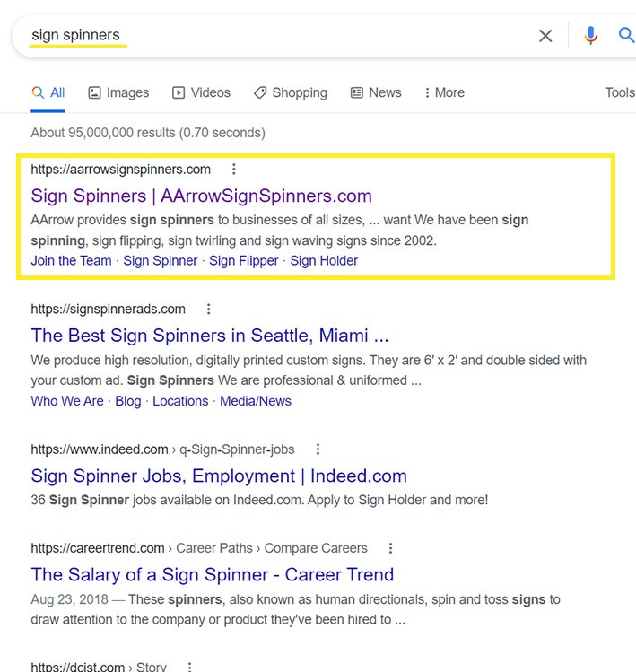
Task: Open three-dot menu beside signspinnerads.com
Action: (x=209, y=309)
